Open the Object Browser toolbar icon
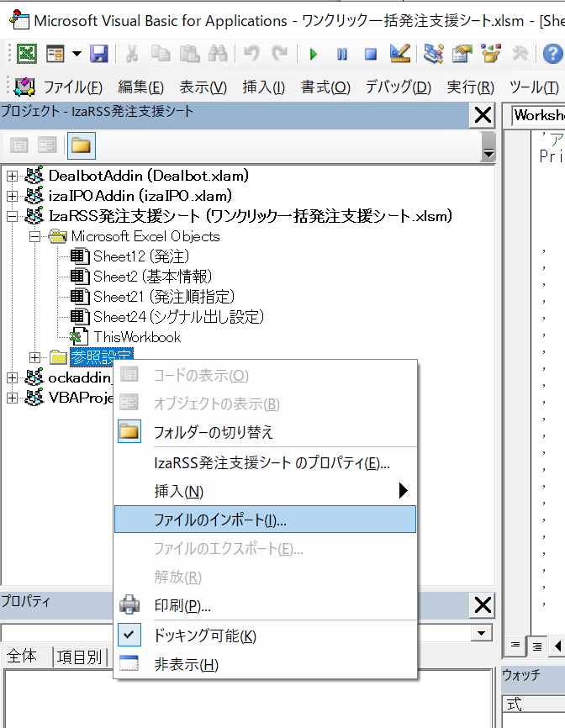Image resolution: width=565 pixels, height=728 pixels. coord(491,54)
